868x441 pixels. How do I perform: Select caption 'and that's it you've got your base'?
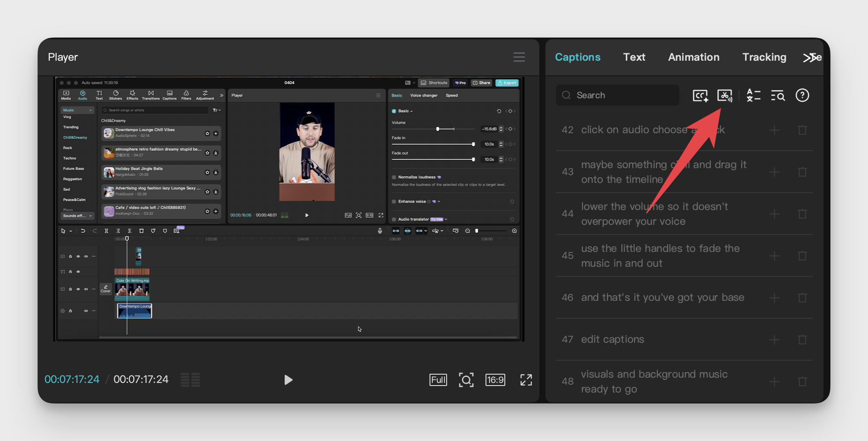[x=663, y=297]
